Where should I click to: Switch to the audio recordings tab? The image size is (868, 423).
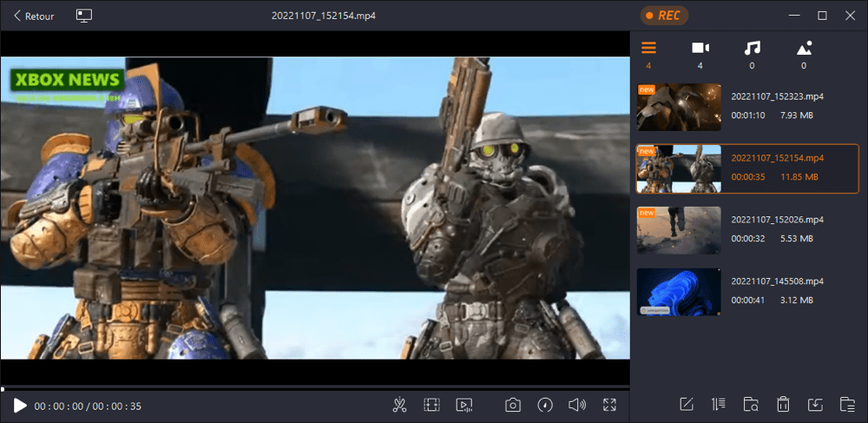tap(752, 54)
